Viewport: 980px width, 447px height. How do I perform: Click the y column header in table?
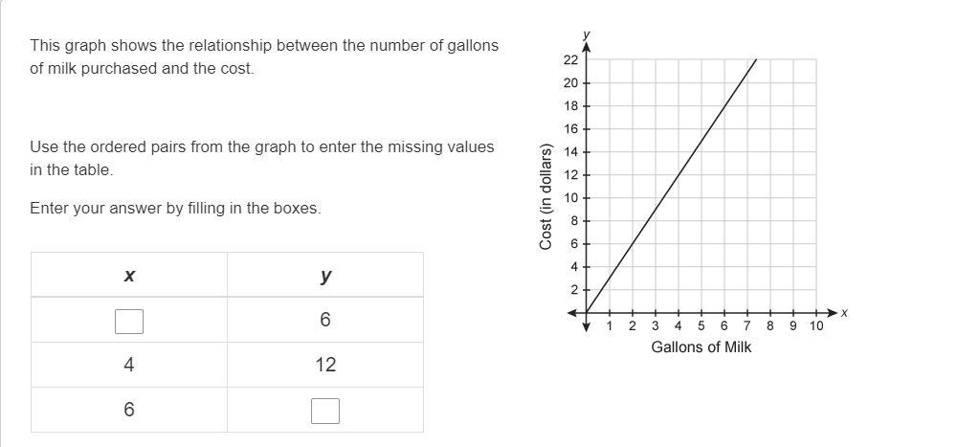coord(325,275)
